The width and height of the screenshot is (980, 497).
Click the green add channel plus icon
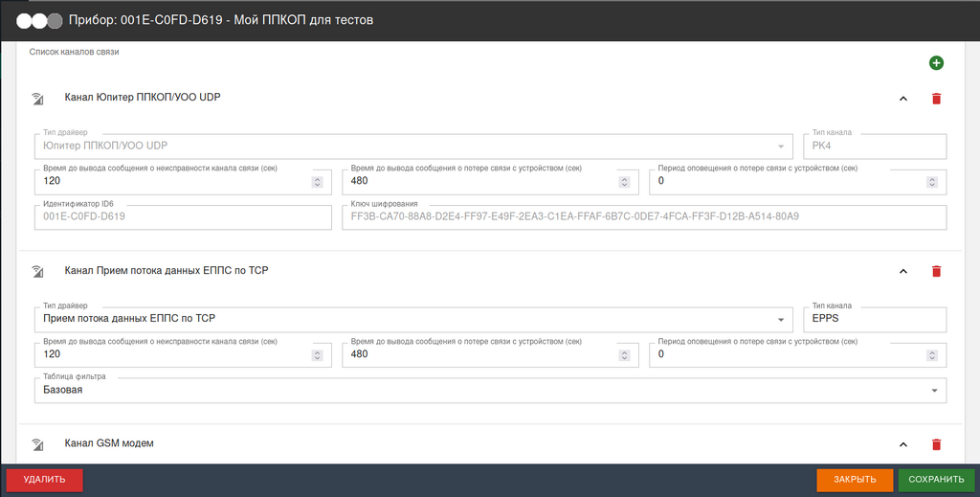[x=936, y=63]
